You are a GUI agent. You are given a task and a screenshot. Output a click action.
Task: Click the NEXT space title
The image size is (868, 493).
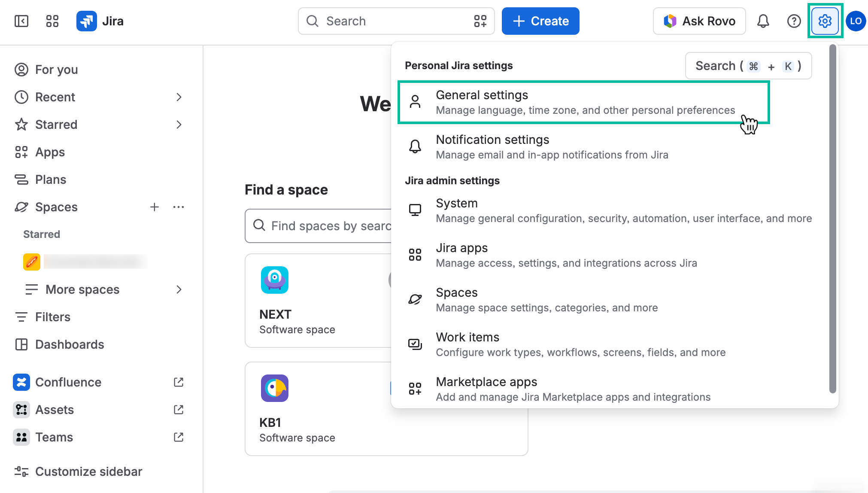coord(275,314)
